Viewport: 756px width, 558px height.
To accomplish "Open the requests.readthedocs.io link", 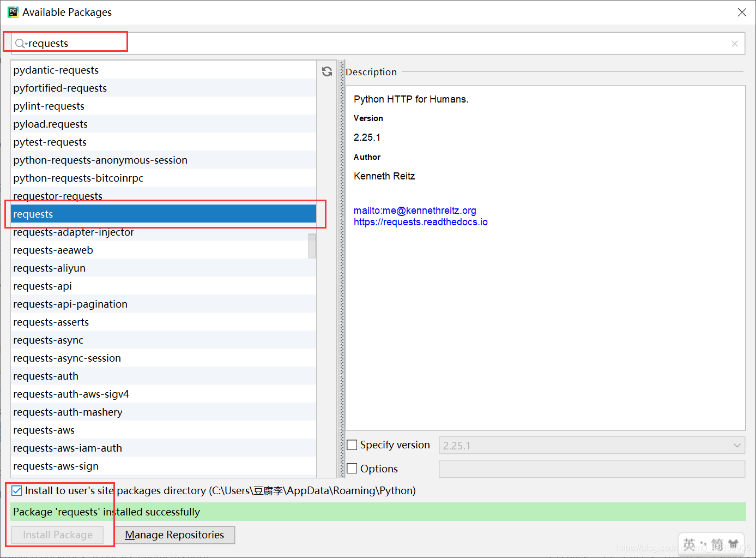I will pos(420,222).
